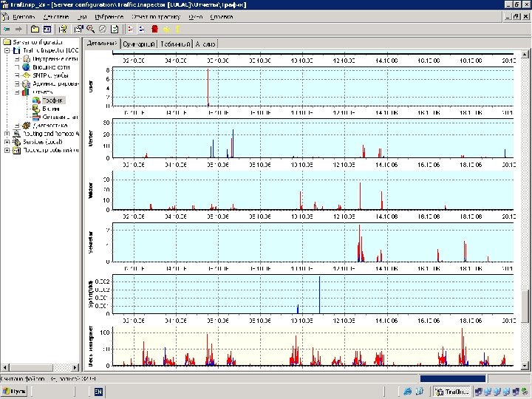This screenshot has height=399, width=532.
Task: Click the Forward arrow in the toolbar
Action: [x=20, y=30]
